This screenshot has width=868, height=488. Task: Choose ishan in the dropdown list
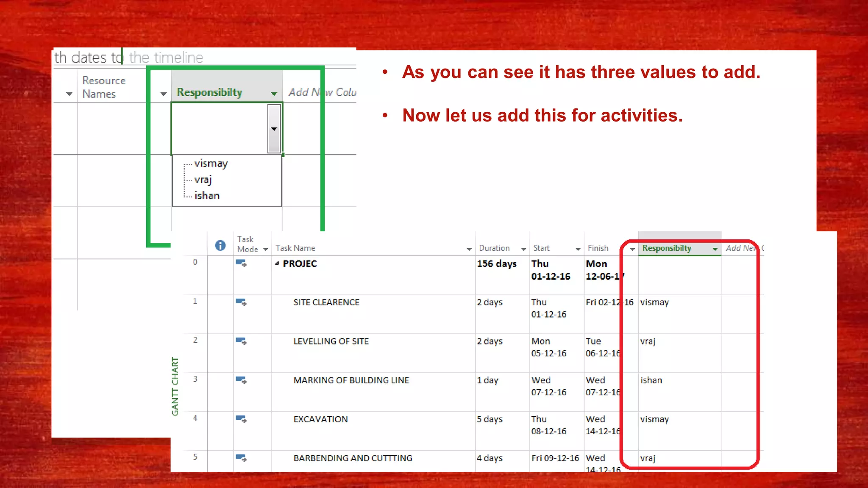(207, 196)
